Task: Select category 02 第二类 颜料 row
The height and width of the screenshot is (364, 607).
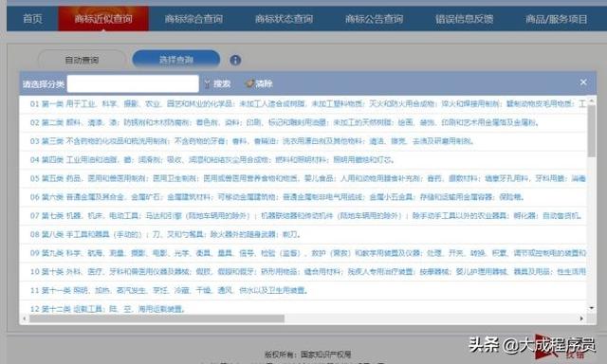Action: point(303,122)
